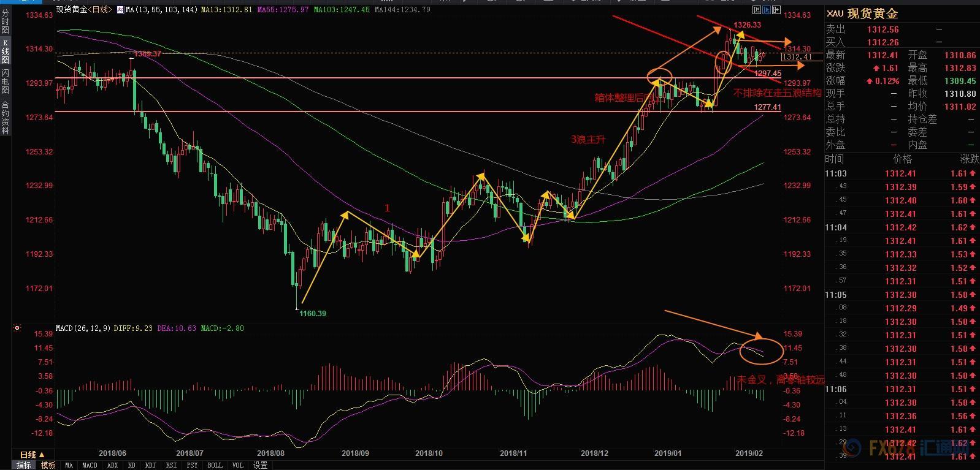Select the .11 tick row priced 1312.36
Image resolution: width=980 pixels, height=470 pixels.
(902, 416)
